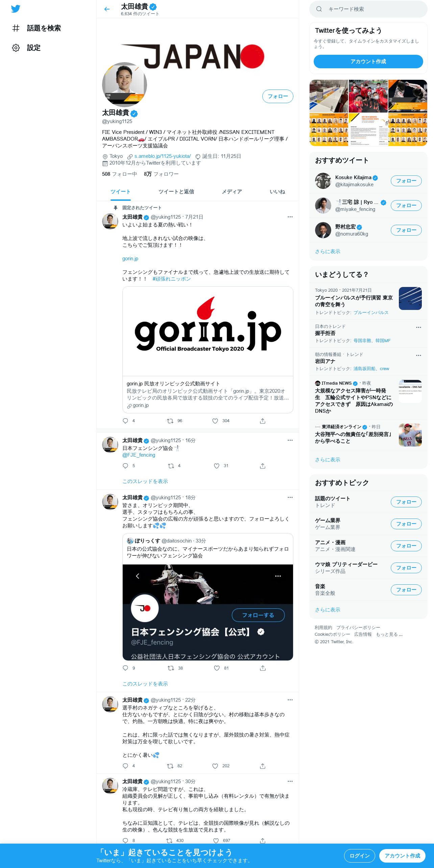Retweet the pinned tweet showing 96
This screenshot has width=434, height=868.
(x=170, y=421)
